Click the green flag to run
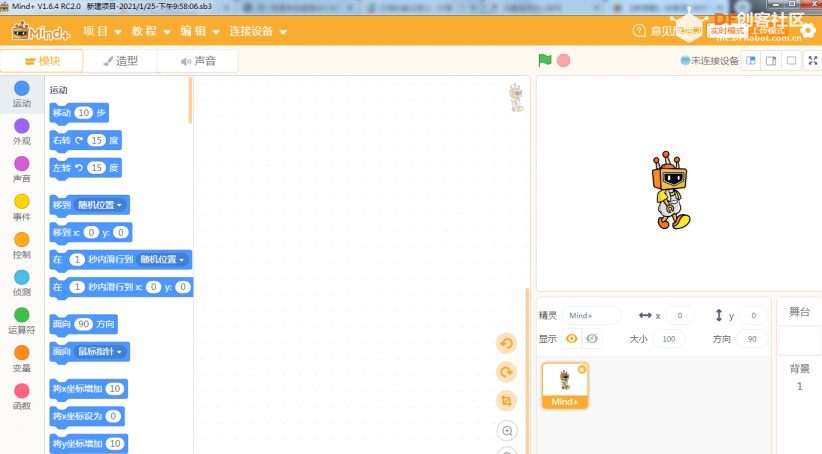Image resolution: width=822 pixels, height=454 pixels. tap(545, 60)
